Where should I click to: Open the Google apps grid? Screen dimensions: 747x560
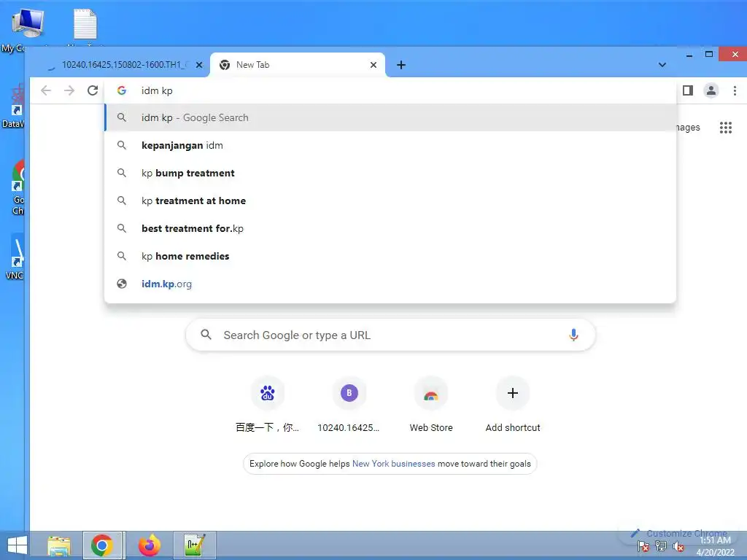coord(726,127)
